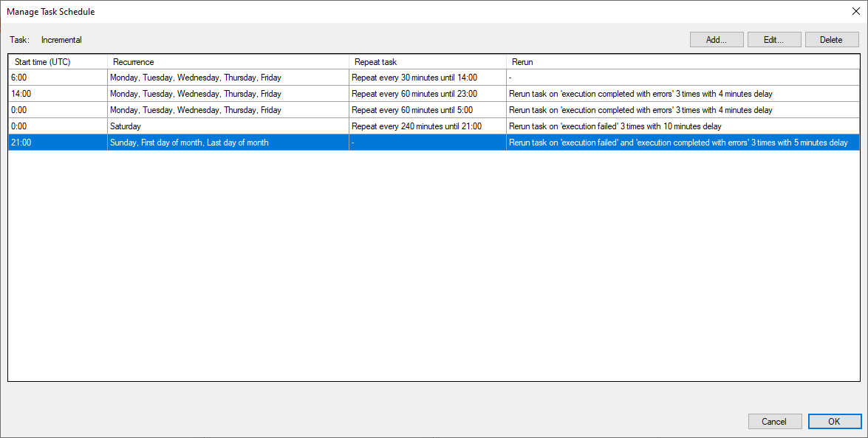This screenshot has height=438, width=868.
Task: Select the 21:00 start time cell
Action: [x=58, y=143]
